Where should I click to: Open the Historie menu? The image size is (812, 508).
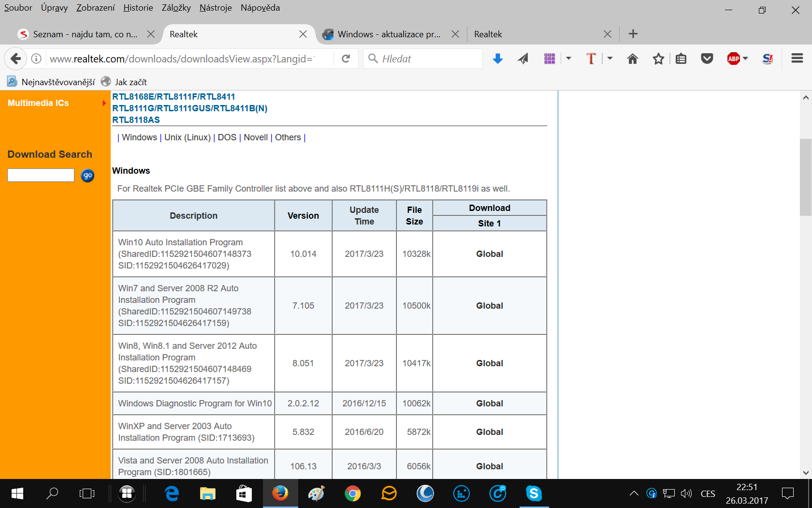click(138, 8)
